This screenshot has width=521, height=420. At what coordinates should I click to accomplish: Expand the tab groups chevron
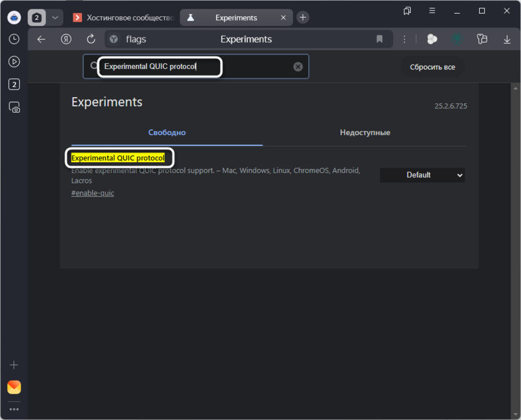[55, 18]
